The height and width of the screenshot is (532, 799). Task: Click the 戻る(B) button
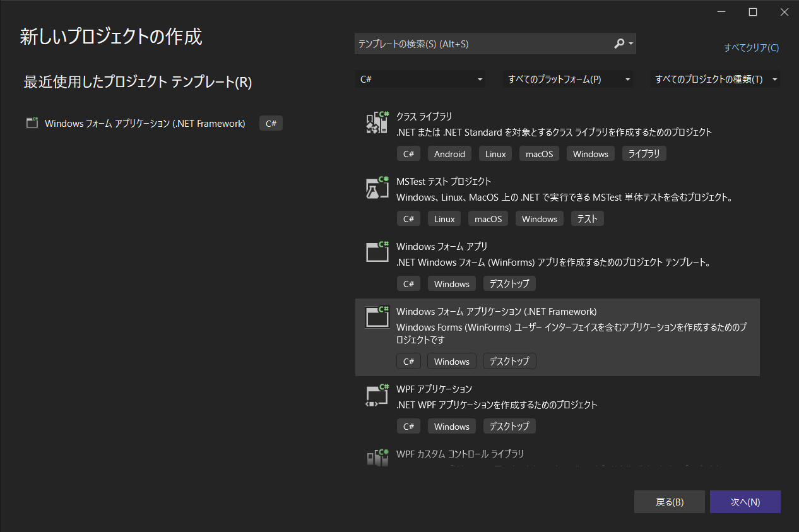point(670,502)
